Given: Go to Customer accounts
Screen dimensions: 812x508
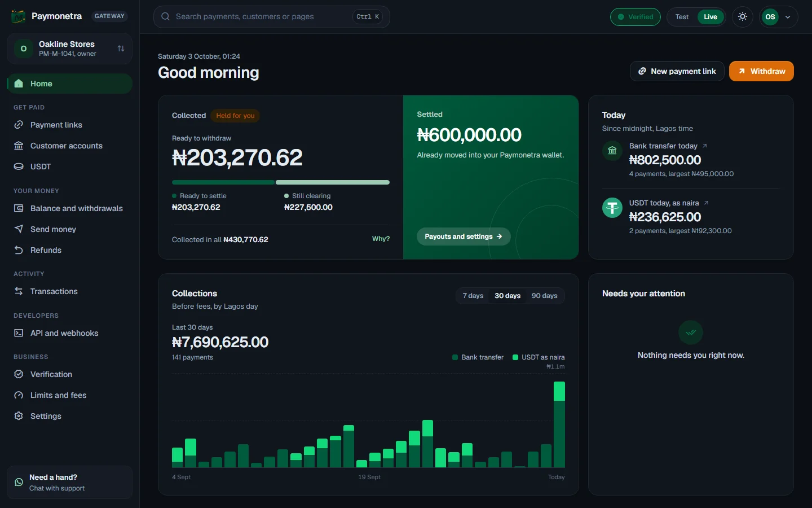Looking at the screenshot, I should point(70,146).
